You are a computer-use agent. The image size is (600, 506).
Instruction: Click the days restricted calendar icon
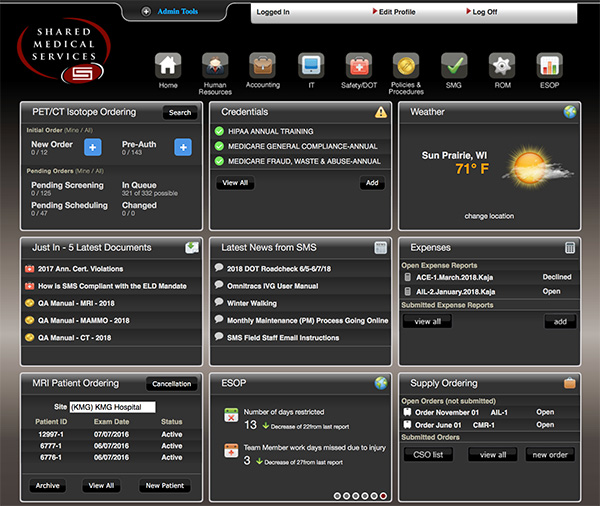(231, 415)
